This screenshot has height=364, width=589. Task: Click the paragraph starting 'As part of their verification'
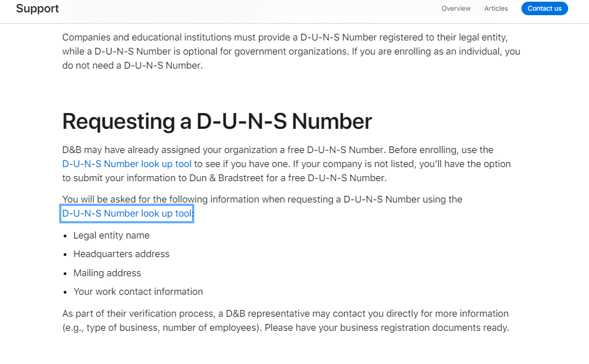(285, 321)
